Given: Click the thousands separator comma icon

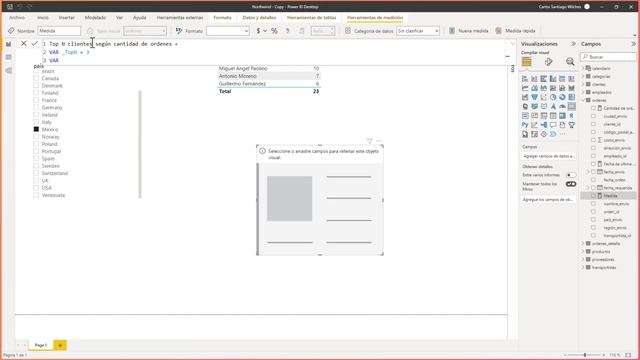Looking at the screenshot, I should [287, 31].
